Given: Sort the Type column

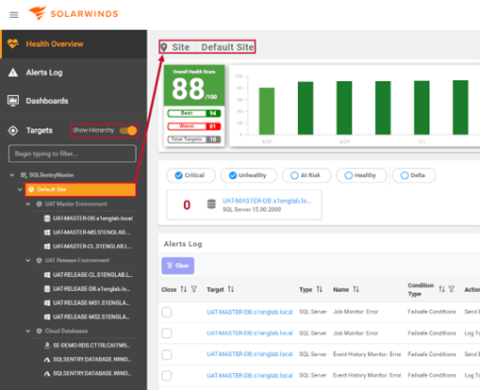Looking at the screenshot, I should tap(319, 289).
